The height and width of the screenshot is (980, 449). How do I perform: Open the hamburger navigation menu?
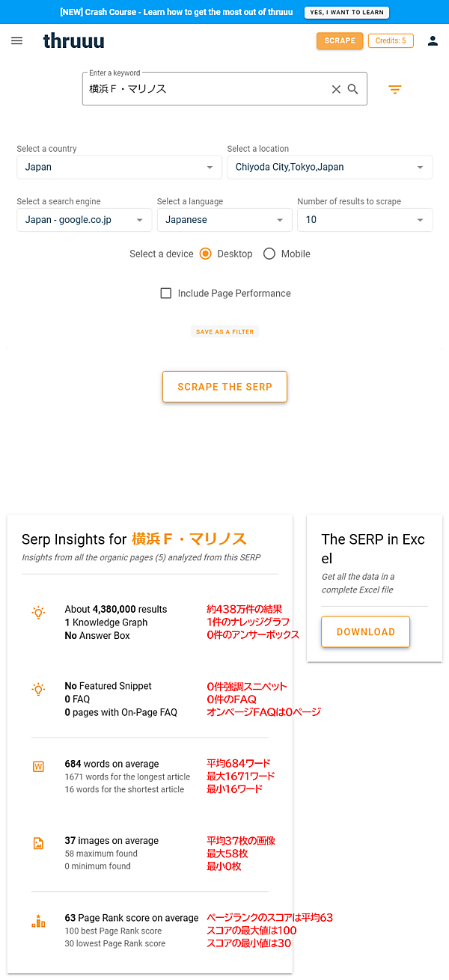(17, 41)
